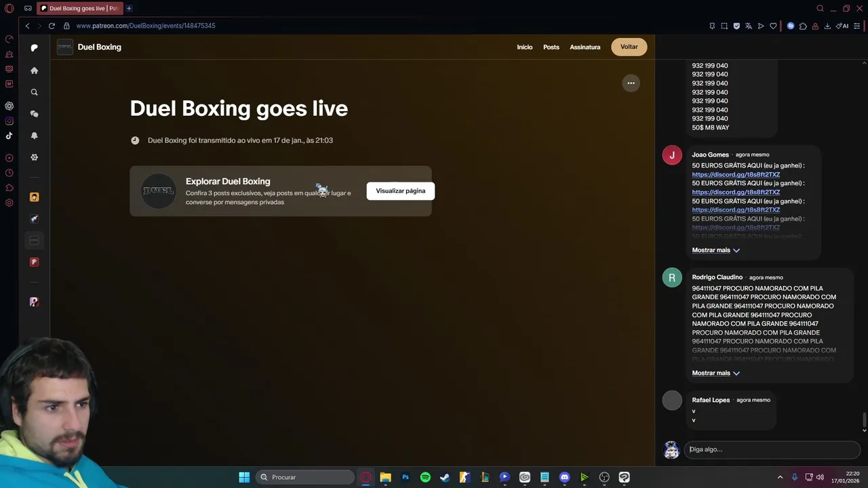Click the Patreon logo in sidebar
The height and width of the screenshot is (488, 868).
tap(35, 47)
